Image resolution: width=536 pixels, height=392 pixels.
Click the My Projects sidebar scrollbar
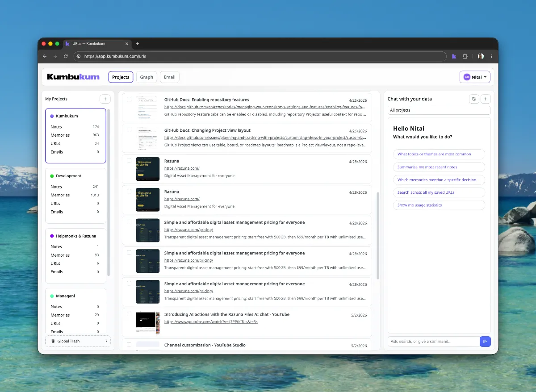pyautogui.click(x=109, y=192)
